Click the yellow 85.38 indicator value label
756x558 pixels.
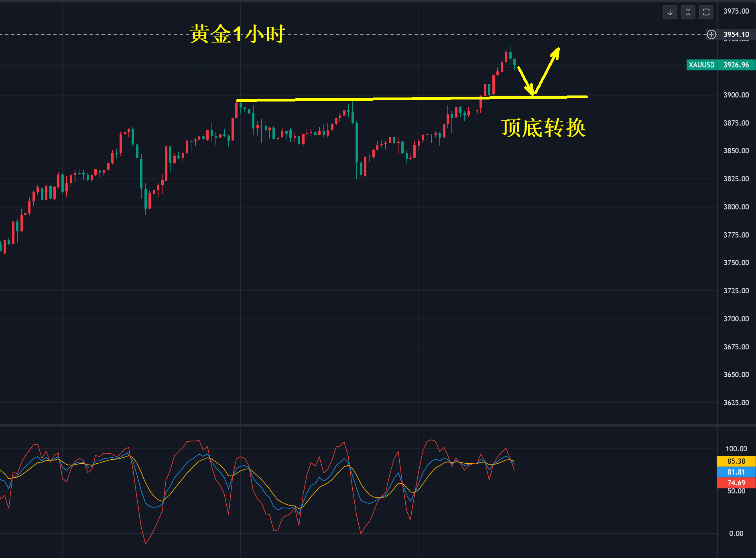(x=736, y=461)
